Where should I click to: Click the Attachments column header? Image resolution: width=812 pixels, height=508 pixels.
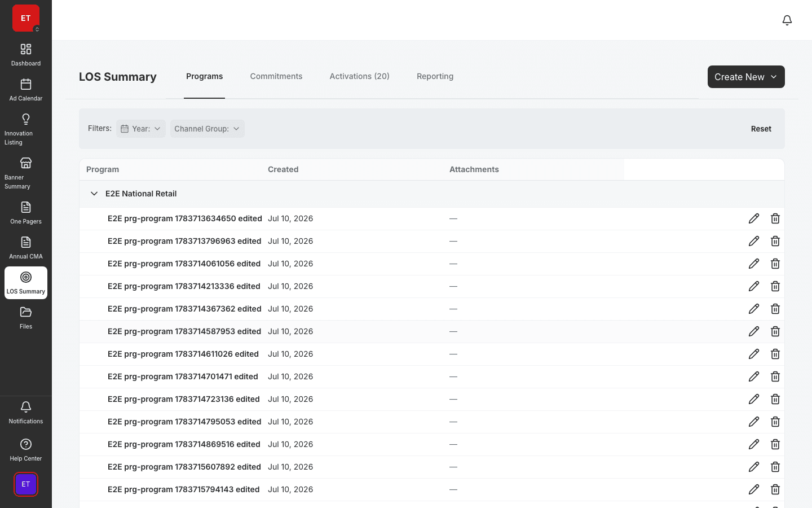point(474,169)
